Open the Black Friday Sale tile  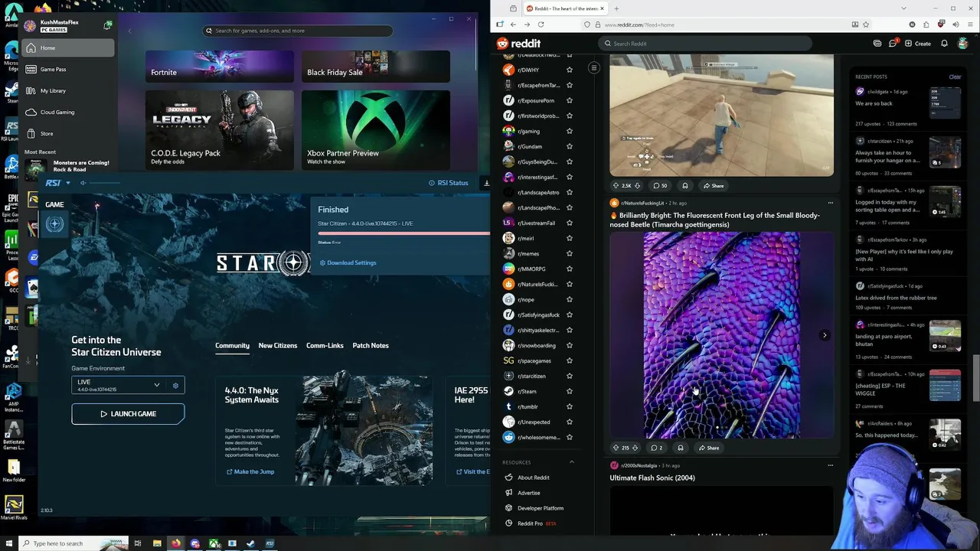click(375, 66)
